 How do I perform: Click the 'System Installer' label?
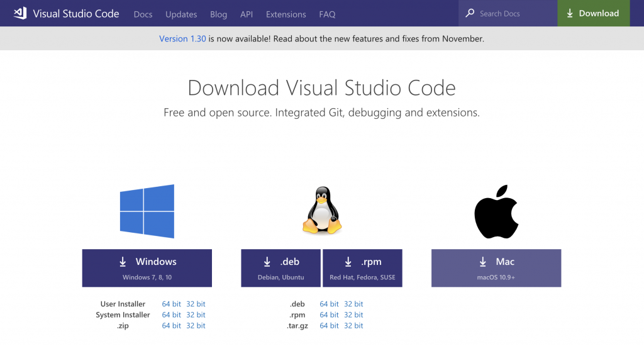(x=123, y=315)
